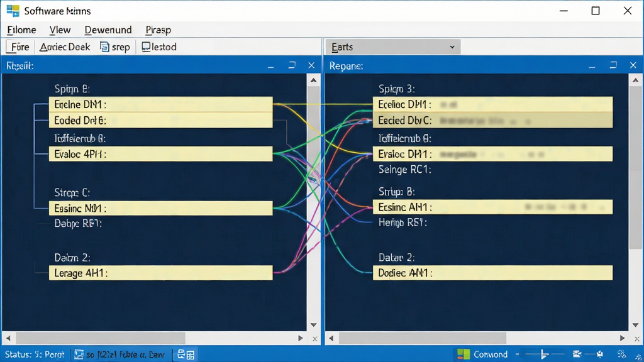Click the Füre toolbar button
Screen dimensions: 644x362
pyautogui.click(x=20, y=47)
